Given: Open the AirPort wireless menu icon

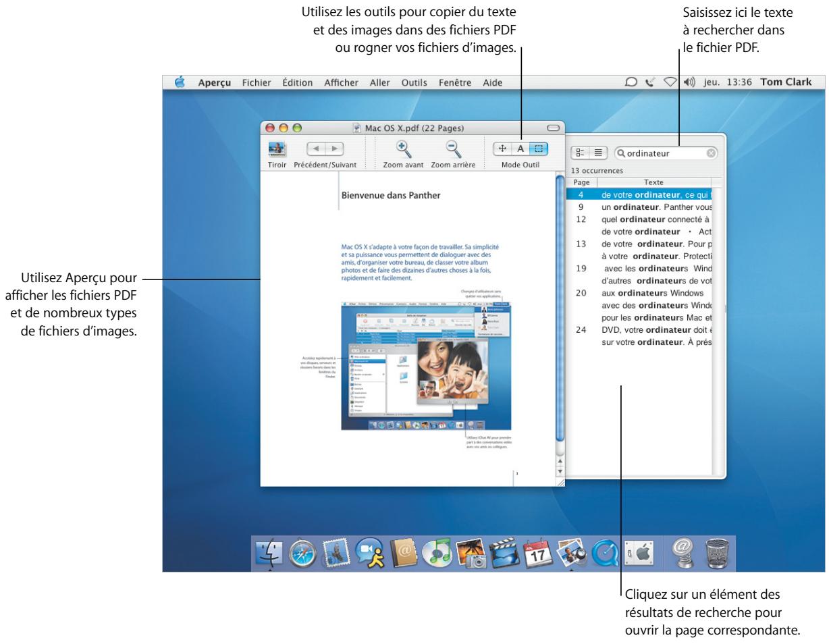Looking at the screenshot, I should pyautogui.click(x=670, y=82).
